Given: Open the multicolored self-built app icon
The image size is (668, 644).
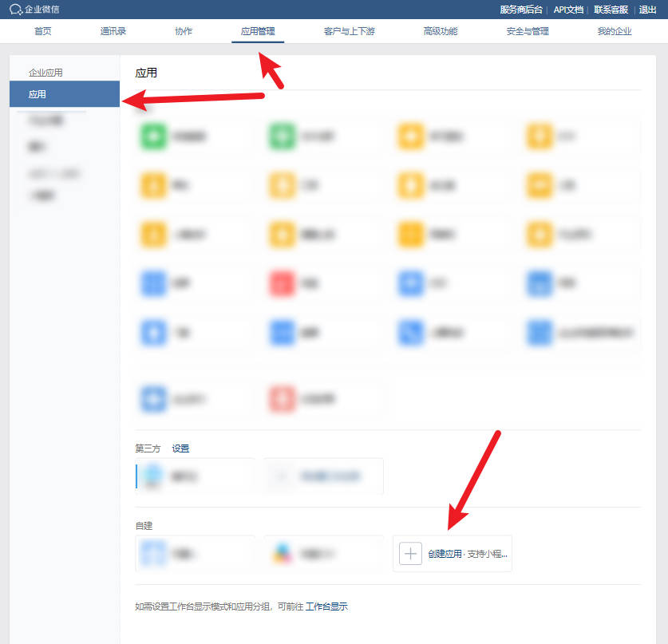Looking at the screenshot, I should click(x=282, y=553).
